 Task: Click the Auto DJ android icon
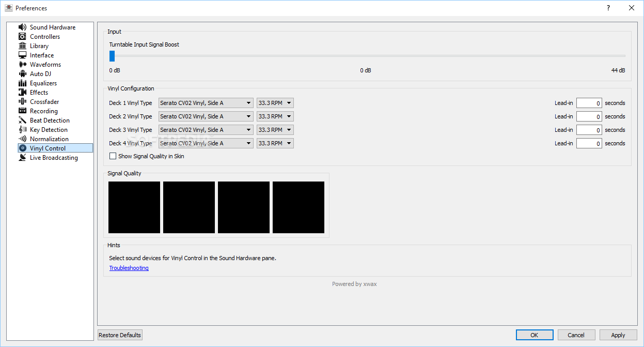22,74
